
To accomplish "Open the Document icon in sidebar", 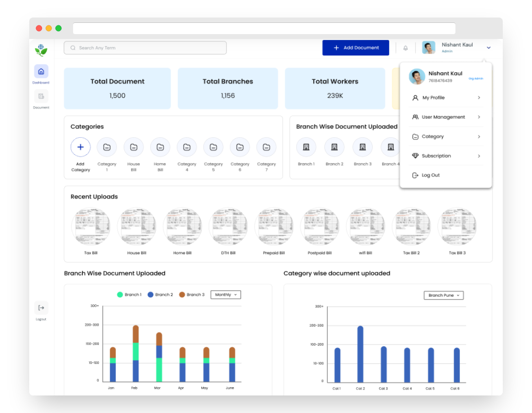I will (41, 96).
